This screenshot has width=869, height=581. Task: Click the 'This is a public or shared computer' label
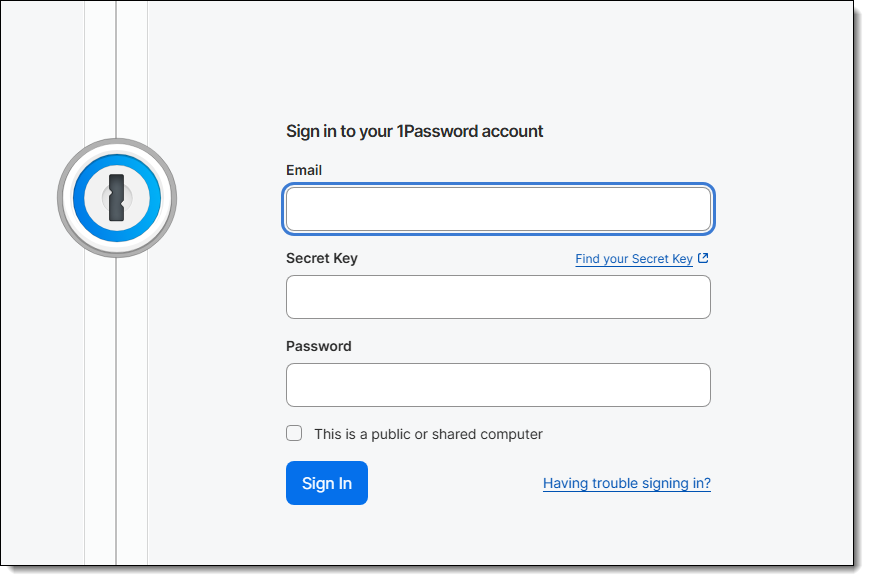[428, 434]
